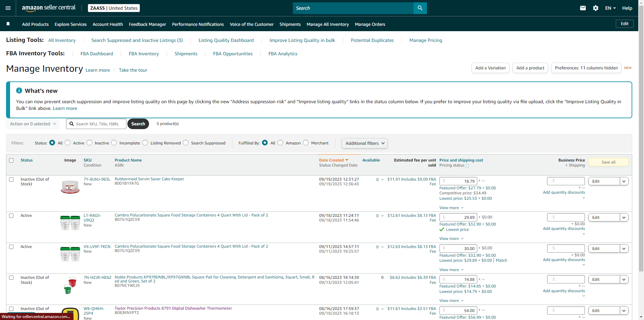The width and height of the screenshot is (644, 320).
Task: Open image for SKU L1-RAG5-U9Q2 containers
Action: [70, 223]
